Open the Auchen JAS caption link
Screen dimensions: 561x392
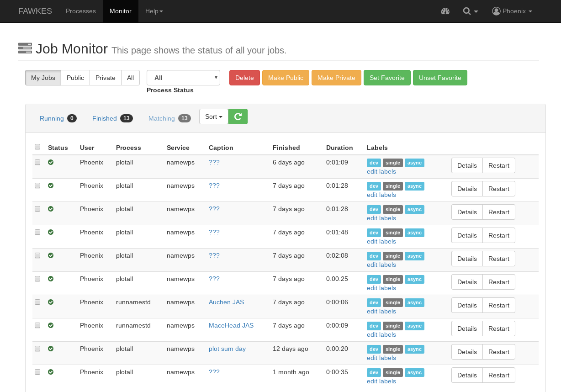[x=226, y=302]
